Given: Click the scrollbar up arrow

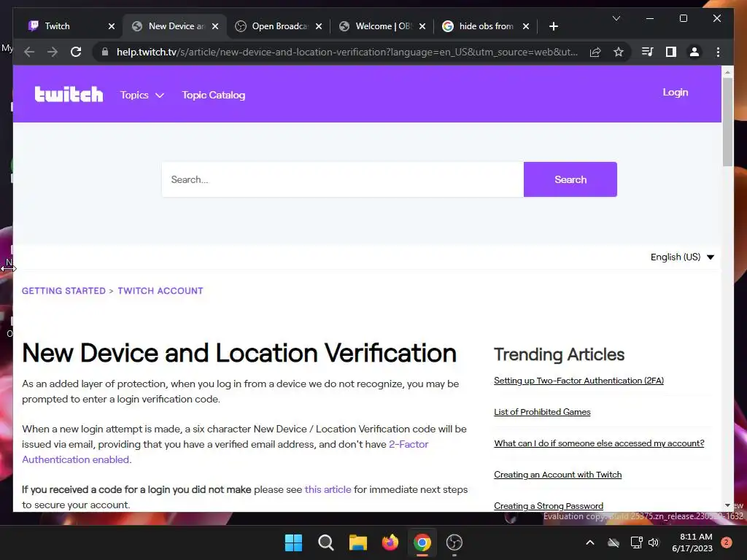Looking at the screenshot, I should click(727, 72).
